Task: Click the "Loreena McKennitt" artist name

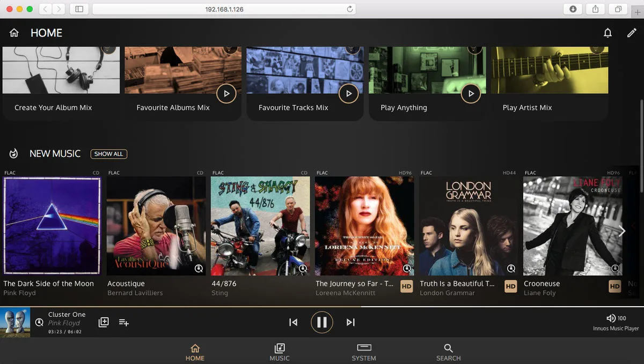Action: pos(346,293)
